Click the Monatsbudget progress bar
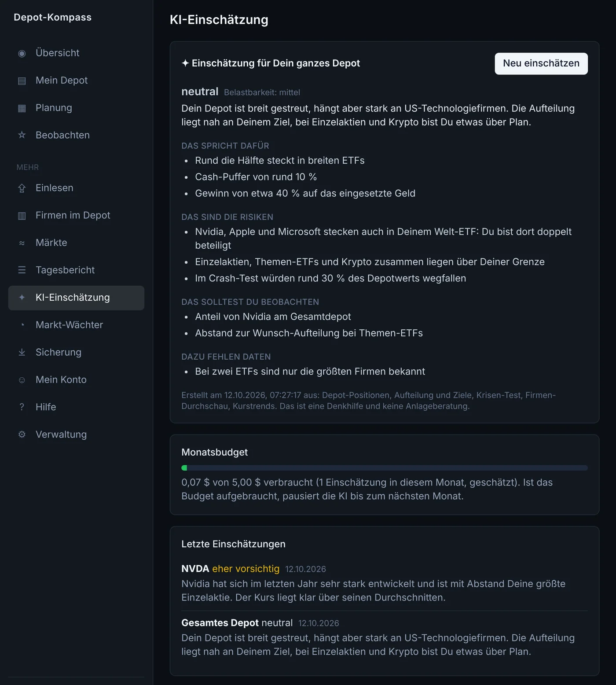The width and height of the screenshot is (616, 685). [384, 468]
